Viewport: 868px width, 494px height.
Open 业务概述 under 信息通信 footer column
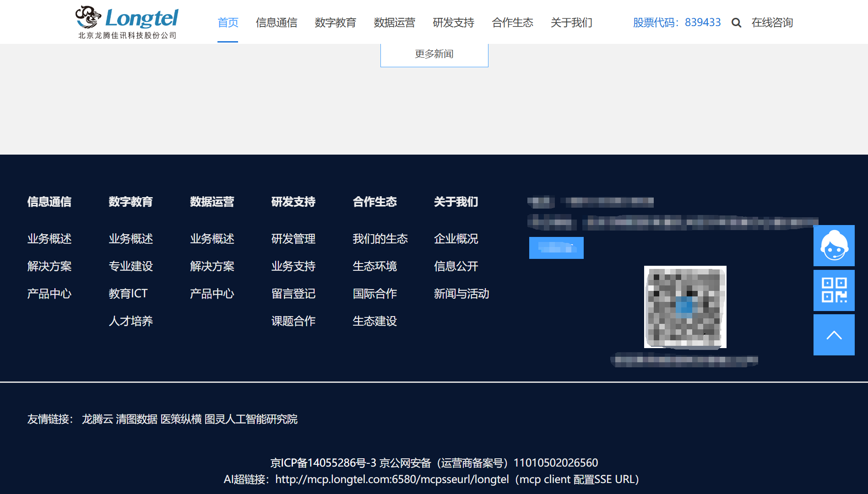(x=49, y=239)
